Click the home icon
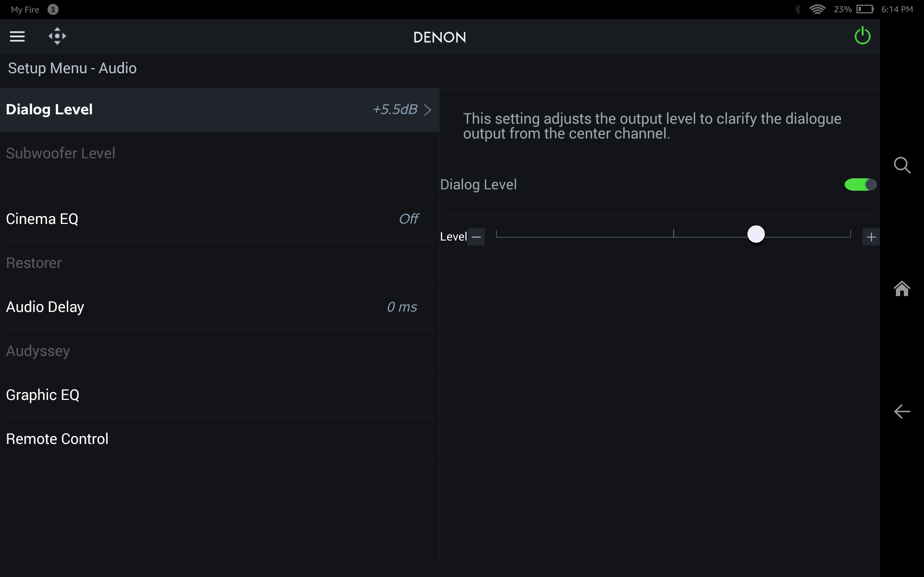924x577 pixels. coord(902,289)
